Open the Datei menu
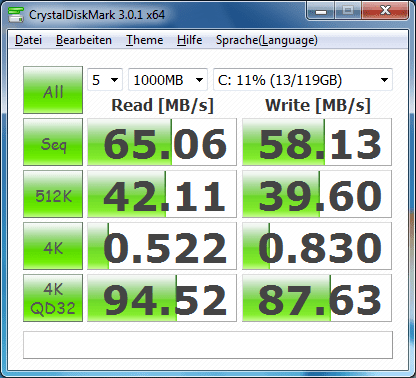 pos(28,40)
